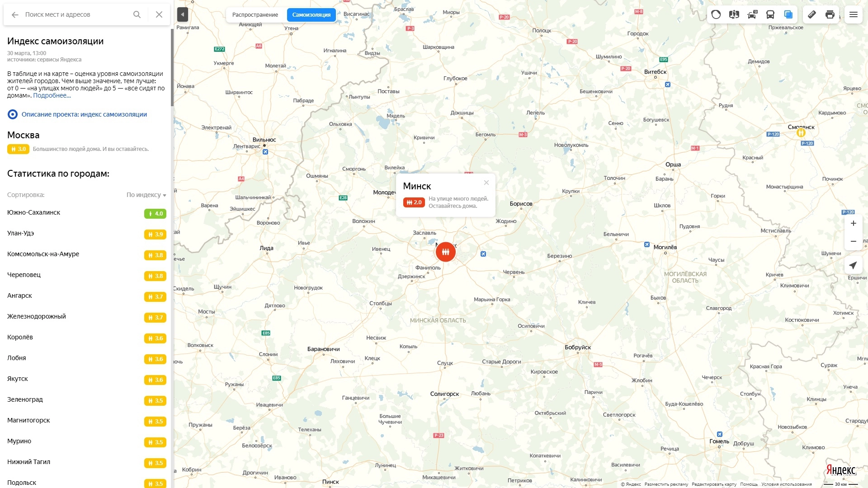Screen dimensions: 868x488
Task: Zoom out with the minus button
Action: click(x=853, y=241)
